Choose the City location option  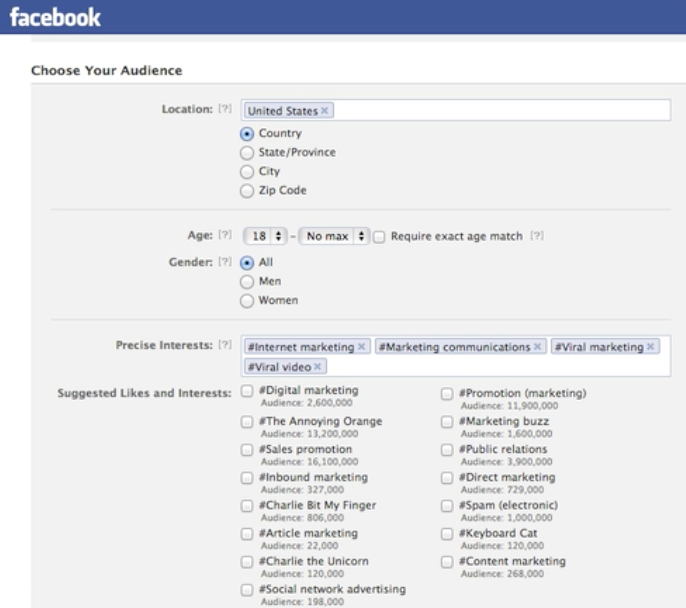(x=247, y=172)
